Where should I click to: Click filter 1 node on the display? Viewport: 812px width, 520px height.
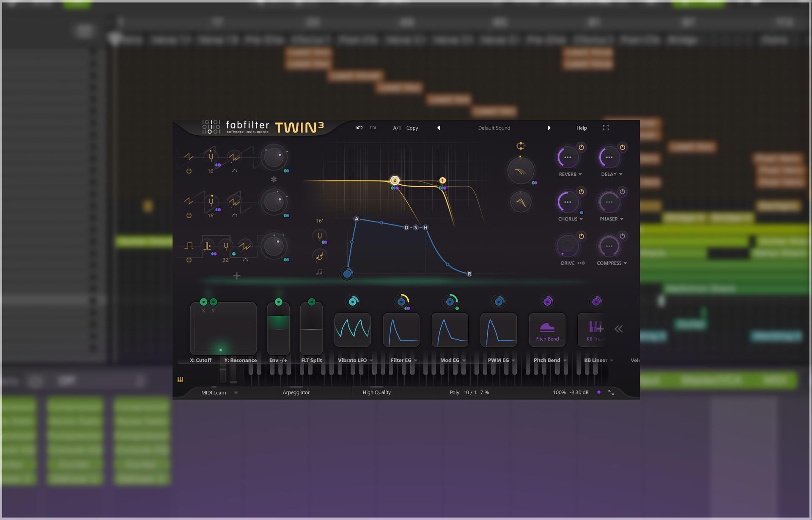442,180
